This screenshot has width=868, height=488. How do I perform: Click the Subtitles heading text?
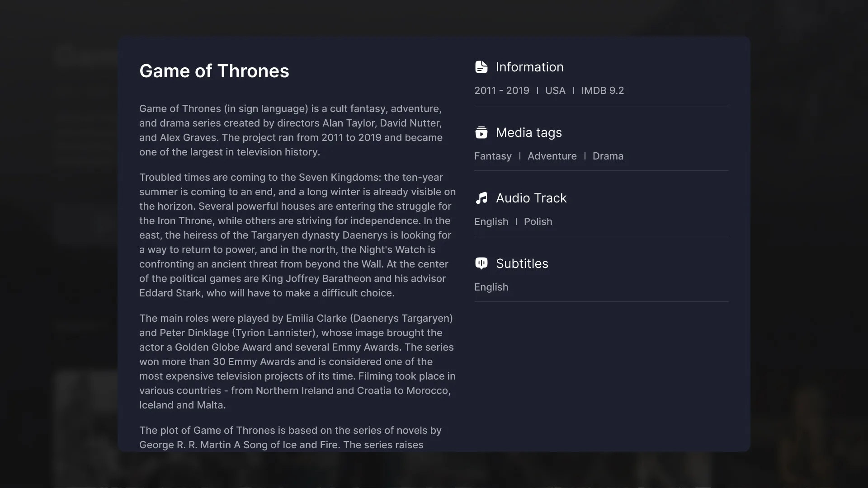coord(522,263)
